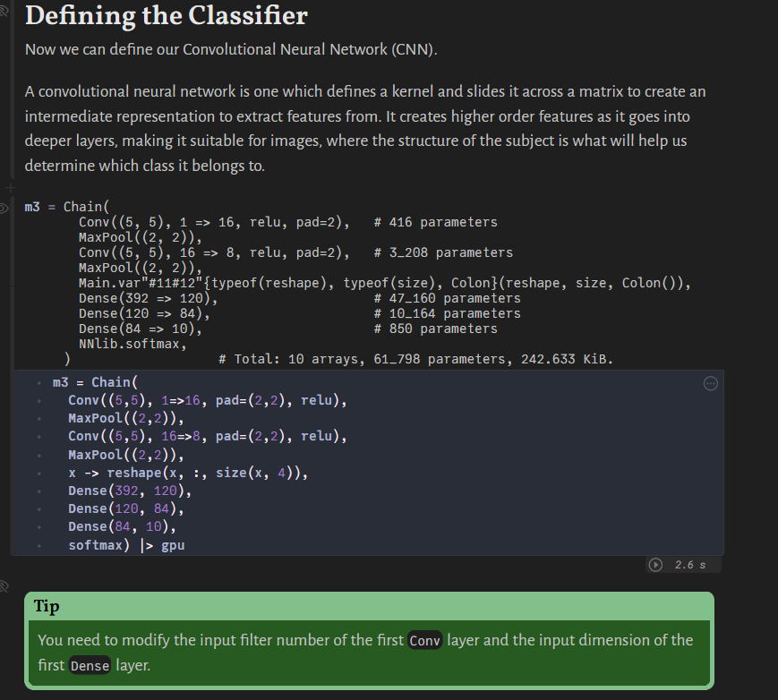Toggle code visibility on the title cell eye icon

tap(4, 9)
